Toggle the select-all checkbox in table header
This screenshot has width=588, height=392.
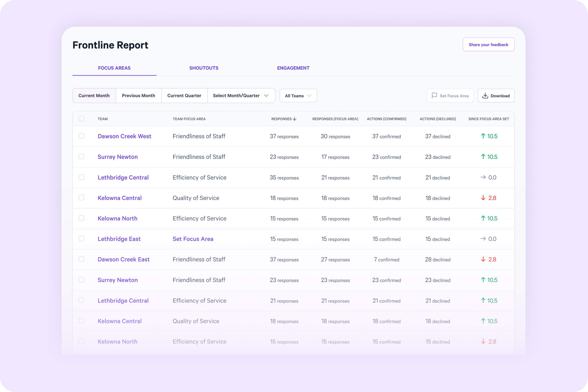tap(81, 119)
